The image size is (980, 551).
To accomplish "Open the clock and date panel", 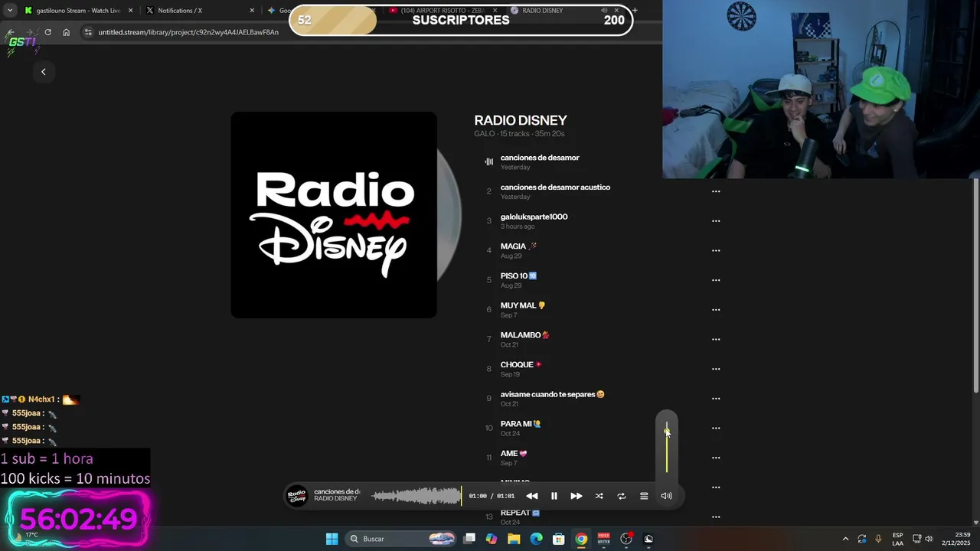I will pyautogui.click(x=956, y=539).
